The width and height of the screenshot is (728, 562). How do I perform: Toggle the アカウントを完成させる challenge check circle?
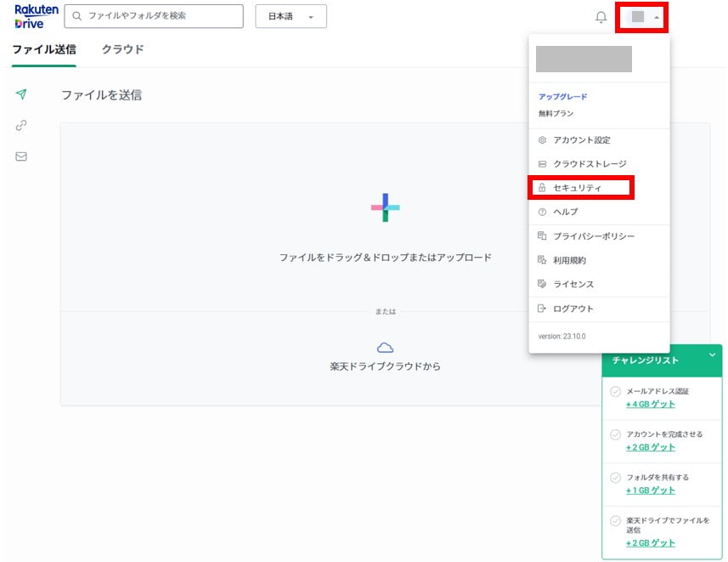pyautogui.click(x=615, y=434)
